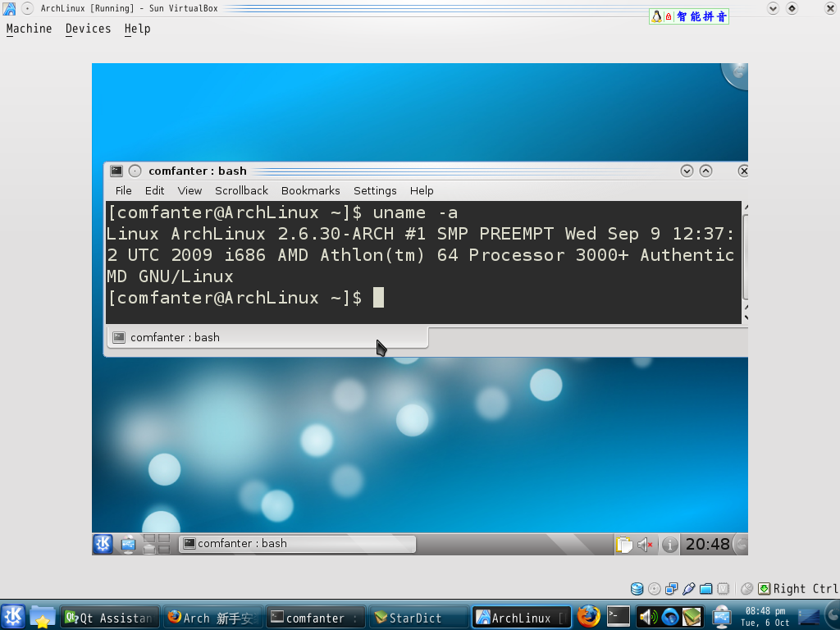Switch to the Arch Firefox window in taskbar

click(213, 618)
